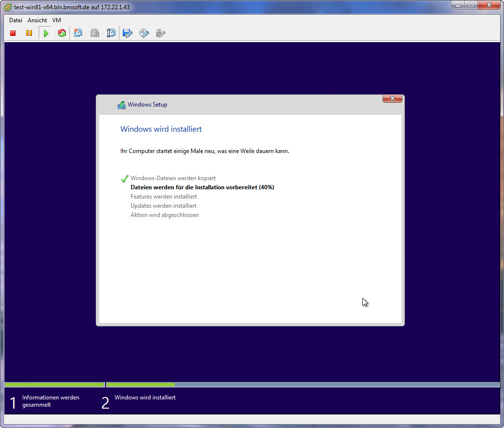504x428 pixels.
Task: Select the 'Windows-Dateien werden kopiert' step
Action: click(173, 178)
